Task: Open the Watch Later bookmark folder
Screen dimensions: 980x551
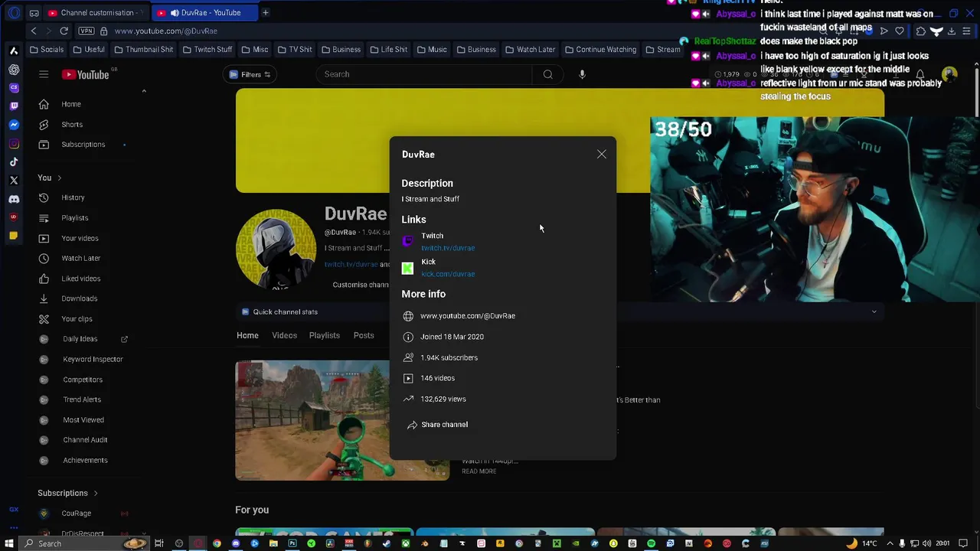Action: click(530, 50)
